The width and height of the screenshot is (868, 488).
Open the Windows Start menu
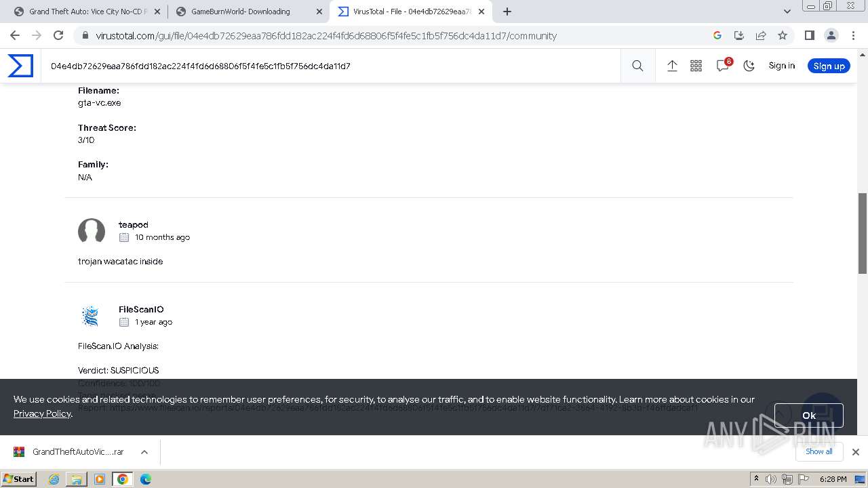point(18,479)
